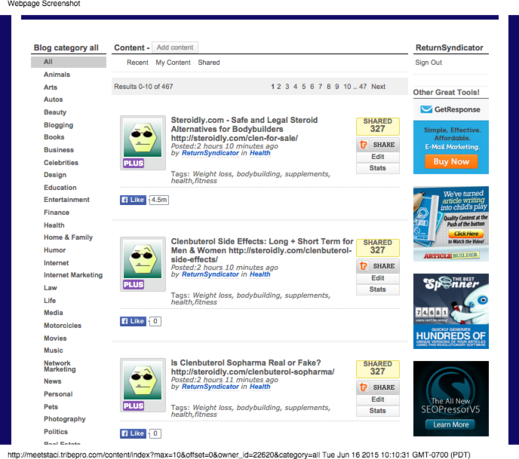
Task: Click Next in the pagination
Action: [x=378, y=87]
